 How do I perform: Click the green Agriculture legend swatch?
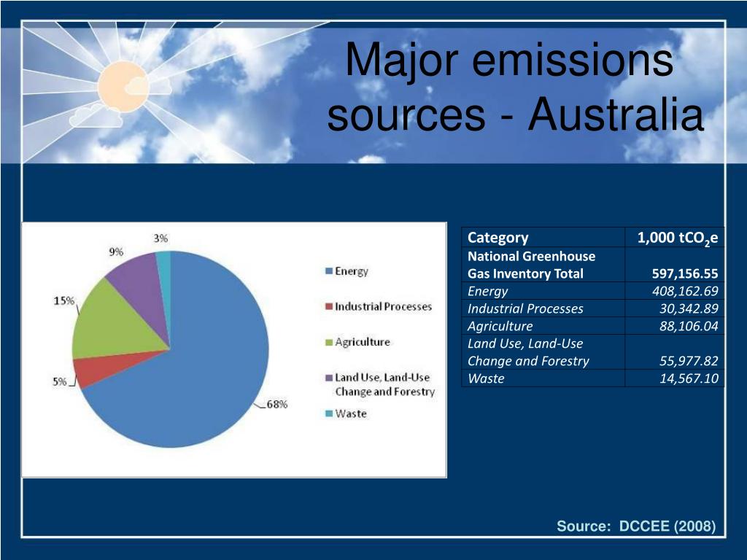(x=329, y=342)
